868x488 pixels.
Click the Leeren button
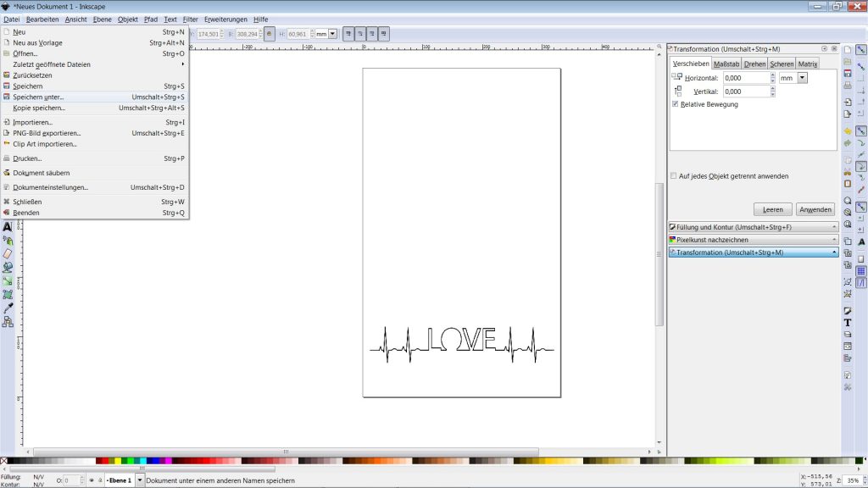coord(772,209)
